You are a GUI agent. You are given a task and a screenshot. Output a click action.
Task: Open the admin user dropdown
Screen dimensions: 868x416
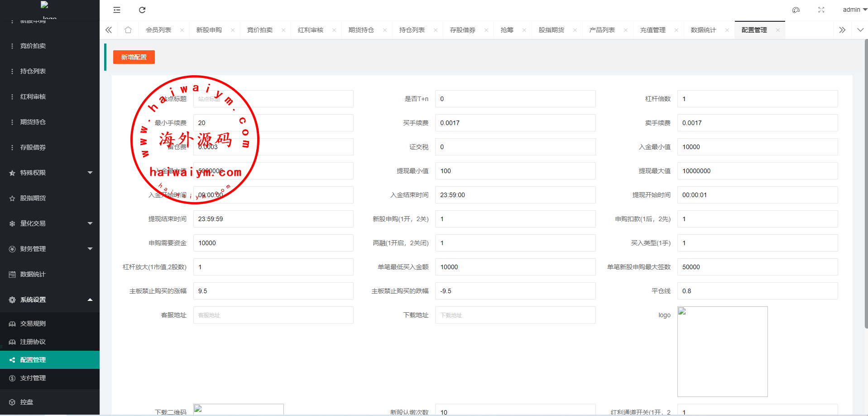point(854,10)
